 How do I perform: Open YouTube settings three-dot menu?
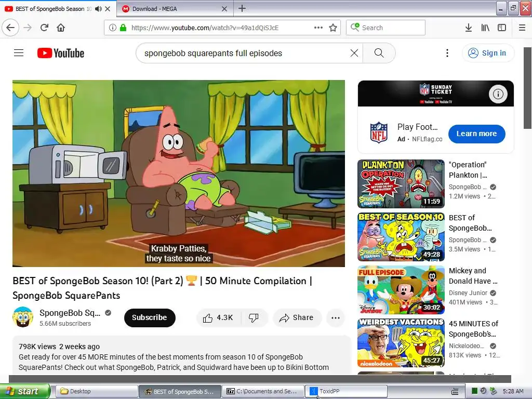pos(447,53)
